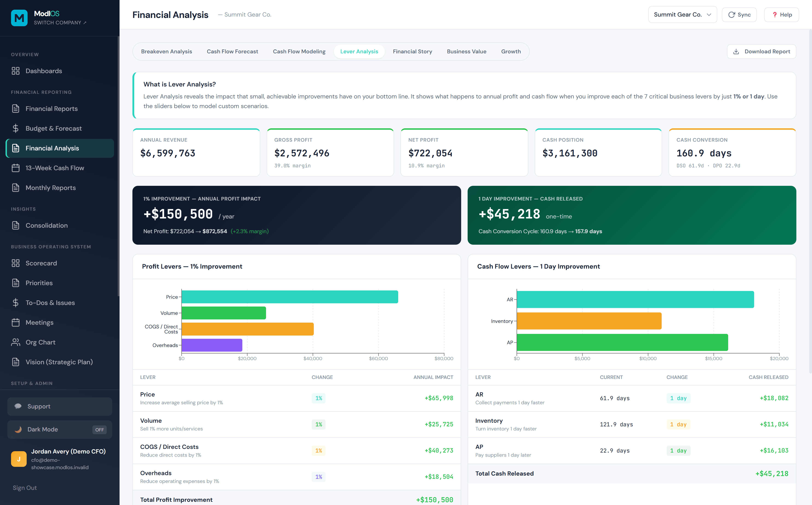Click the Overheads +$18,504 value

coord(439,477)
